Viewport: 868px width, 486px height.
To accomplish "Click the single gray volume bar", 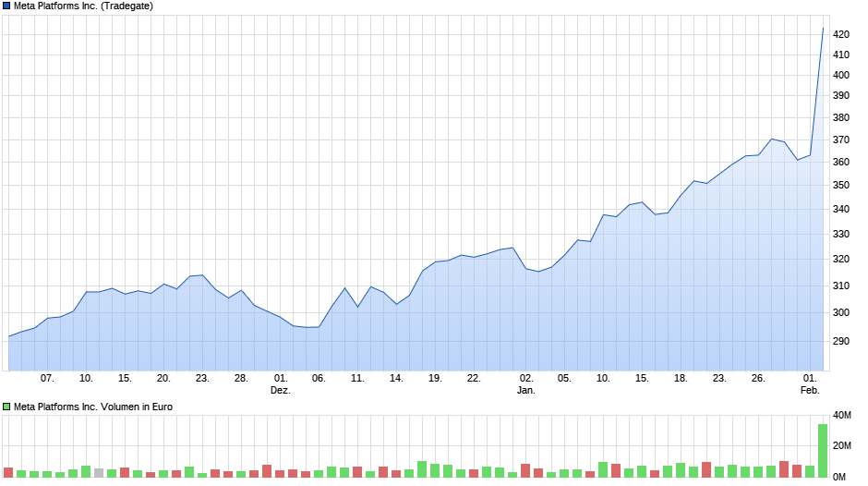I will tap(99, 473).
